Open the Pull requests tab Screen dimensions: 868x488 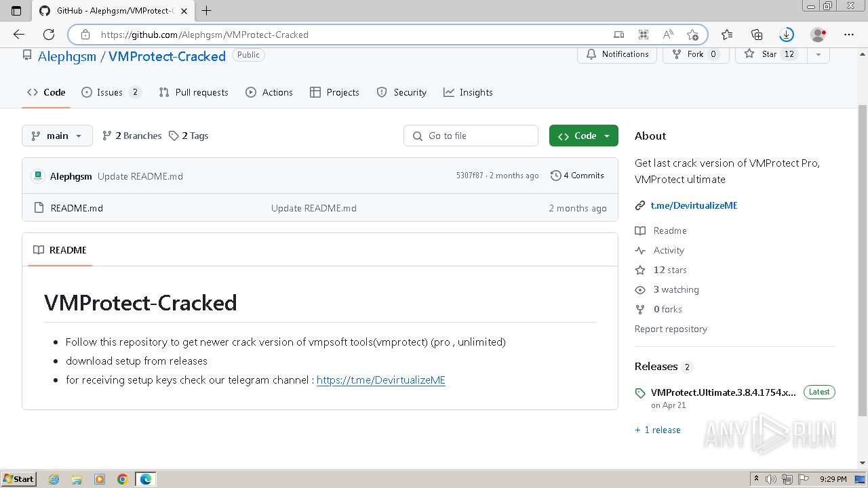tap(193, 92)
